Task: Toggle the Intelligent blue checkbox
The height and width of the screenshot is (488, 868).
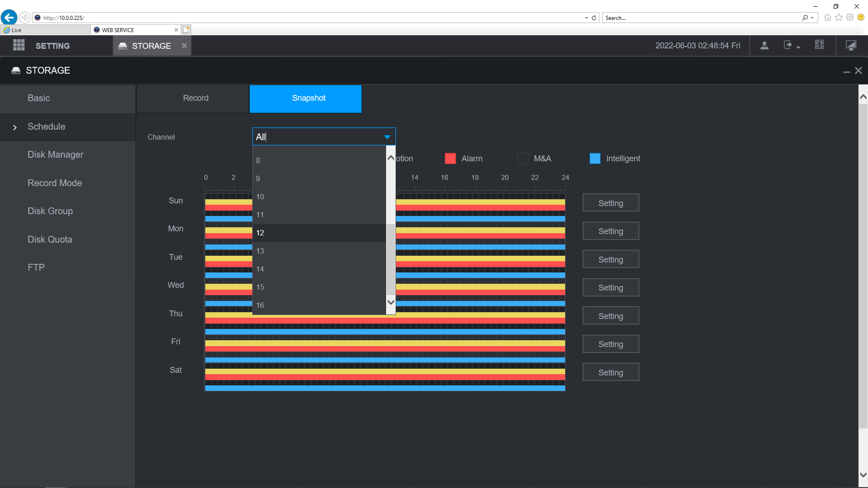Action: tap(595, 159)
